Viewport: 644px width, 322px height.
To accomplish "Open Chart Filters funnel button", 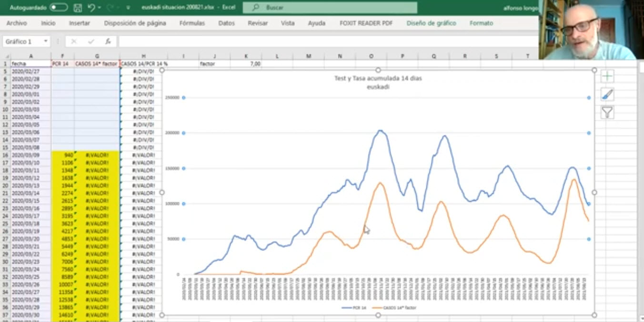I will 607,113.
